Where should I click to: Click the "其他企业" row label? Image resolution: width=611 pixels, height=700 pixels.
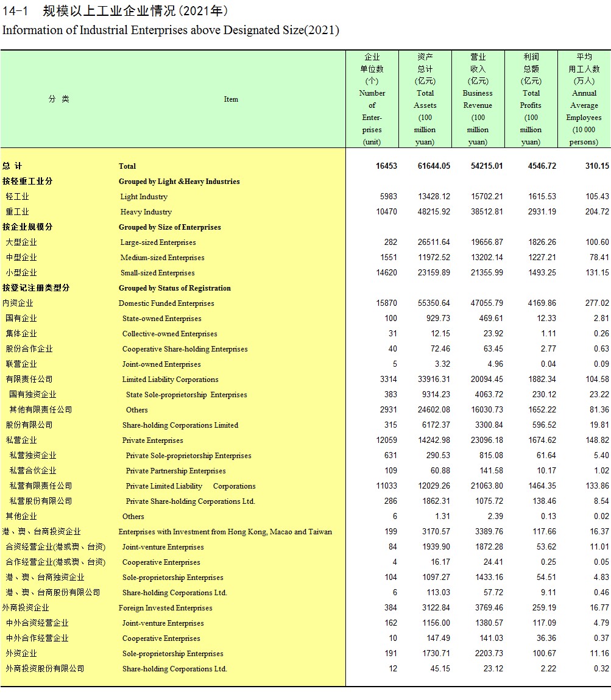(21, 516)
